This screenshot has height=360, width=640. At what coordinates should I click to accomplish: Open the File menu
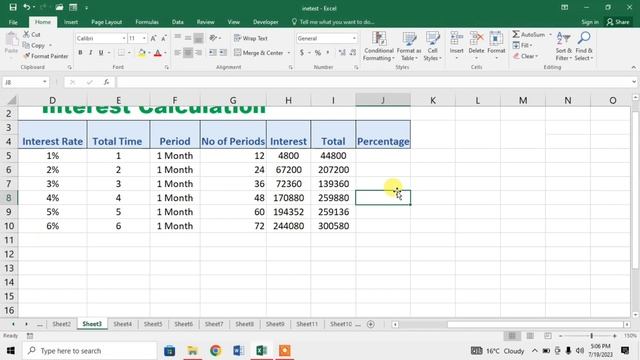click(x=13, y=22)
